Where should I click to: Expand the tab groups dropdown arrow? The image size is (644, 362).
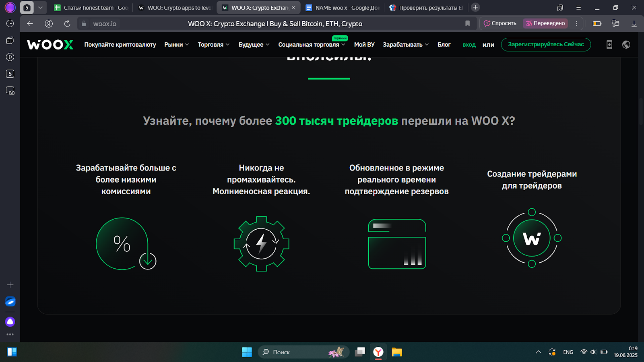pyautogui.click(x=40, y=7)
